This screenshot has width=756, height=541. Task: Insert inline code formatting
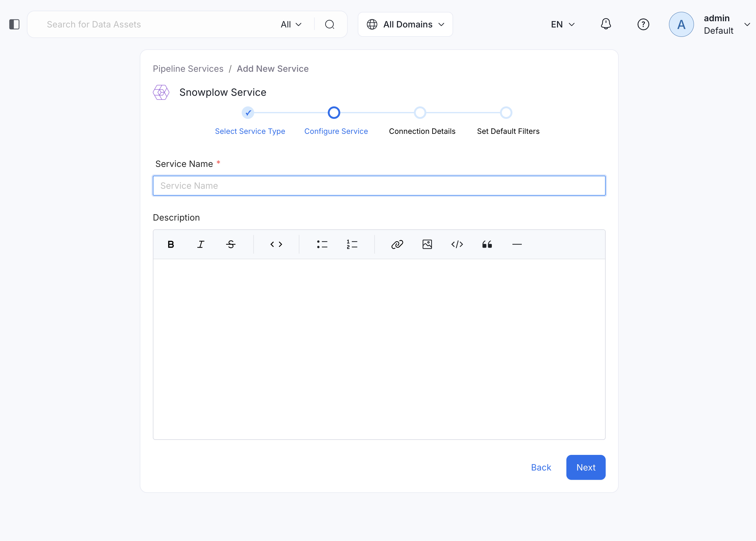276,245
